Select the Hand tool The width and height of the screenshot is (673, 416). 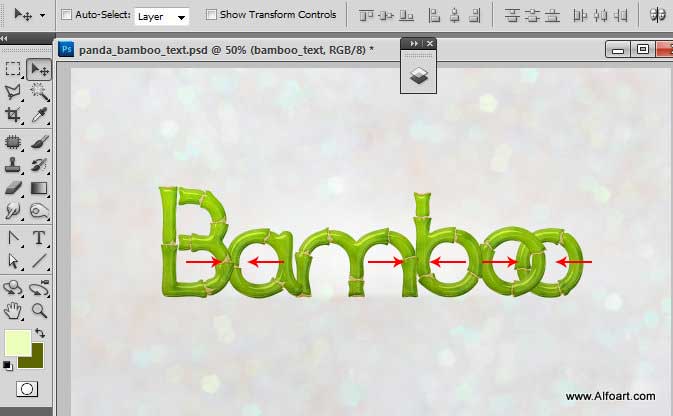pos(14,311)
